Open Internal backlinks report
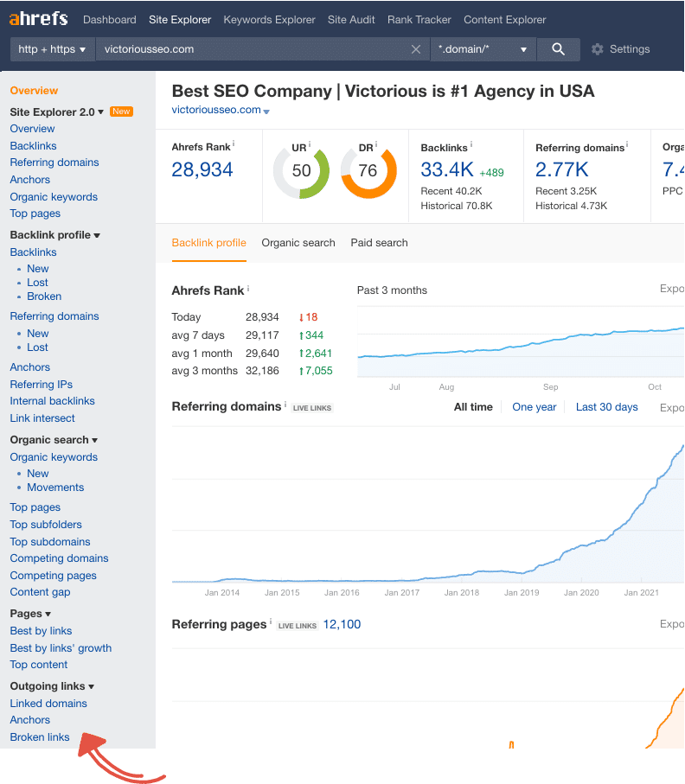Screen dimensions: 685x784 pyautogui.click(x=52, y=401)
